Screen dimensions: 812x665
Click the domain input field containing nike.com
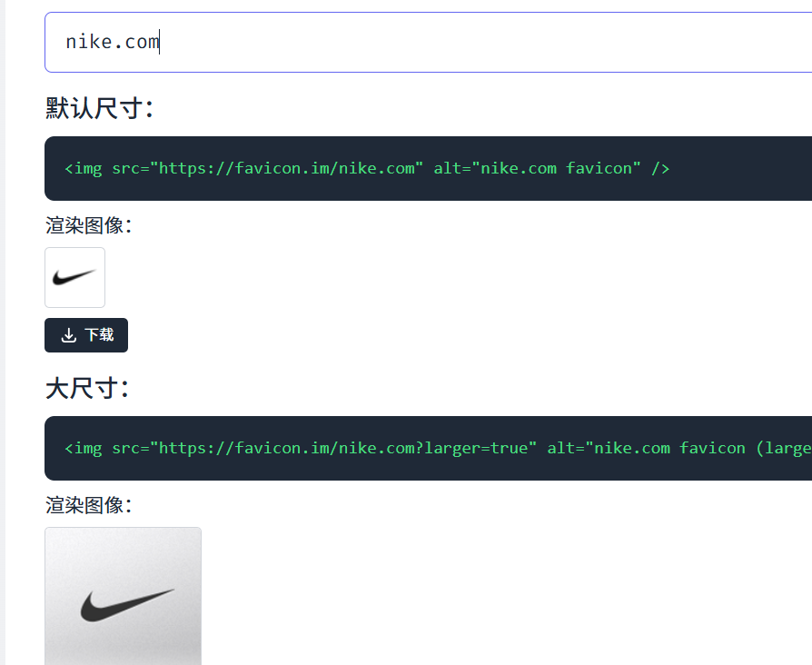point(429,42)
